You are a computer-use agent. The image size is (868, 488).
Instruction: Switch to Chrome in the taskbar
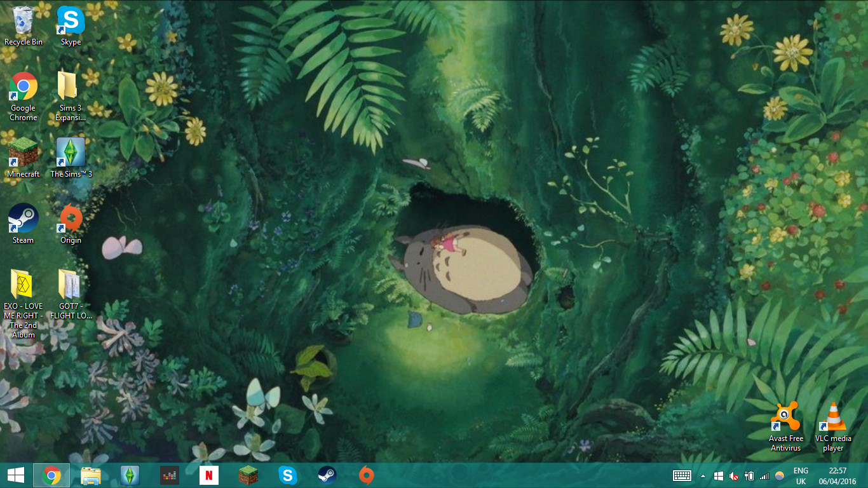51,475
